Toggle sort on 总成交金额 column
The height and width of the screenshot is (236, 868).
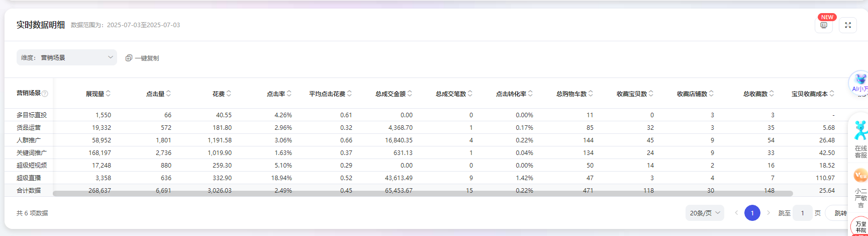point(410,94)
